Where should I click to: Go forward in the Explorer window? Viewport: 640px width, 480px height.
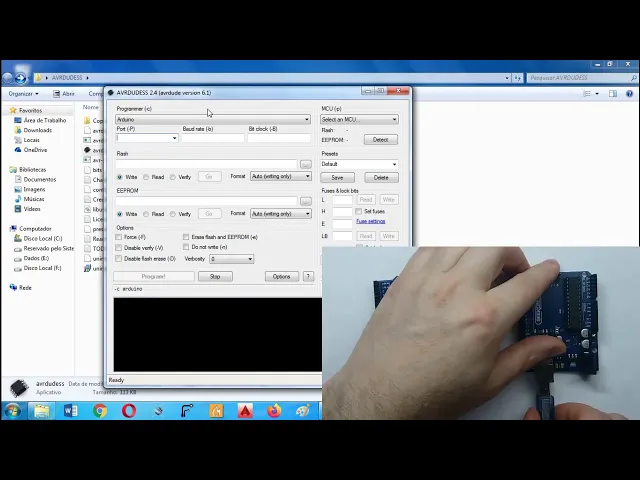point(20,78)
